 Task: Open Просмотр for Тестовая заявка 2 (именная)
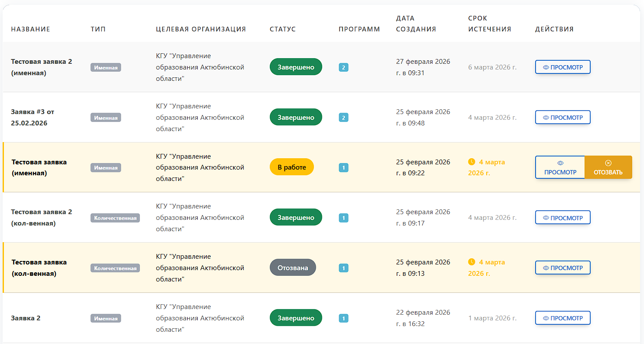tap(563, 67)
